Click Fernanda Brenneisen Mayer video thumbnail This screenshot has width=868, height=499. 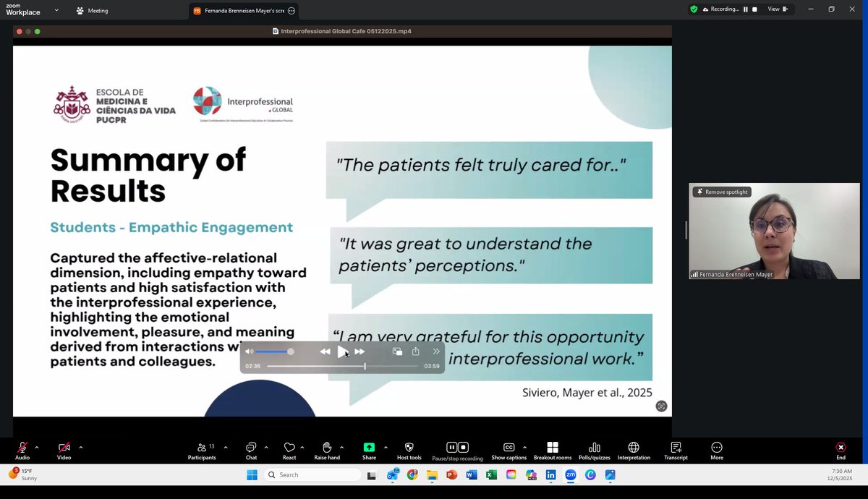[x=774, y=231]
